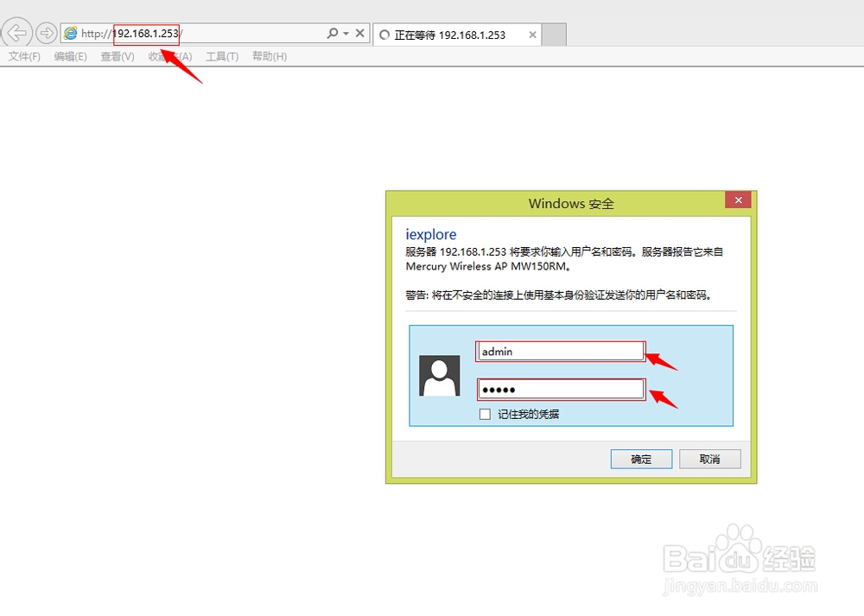Click the user avatar picture in dialog
Image resolution: width=864 pixels, height=616 pixels.
click(439, 376)
